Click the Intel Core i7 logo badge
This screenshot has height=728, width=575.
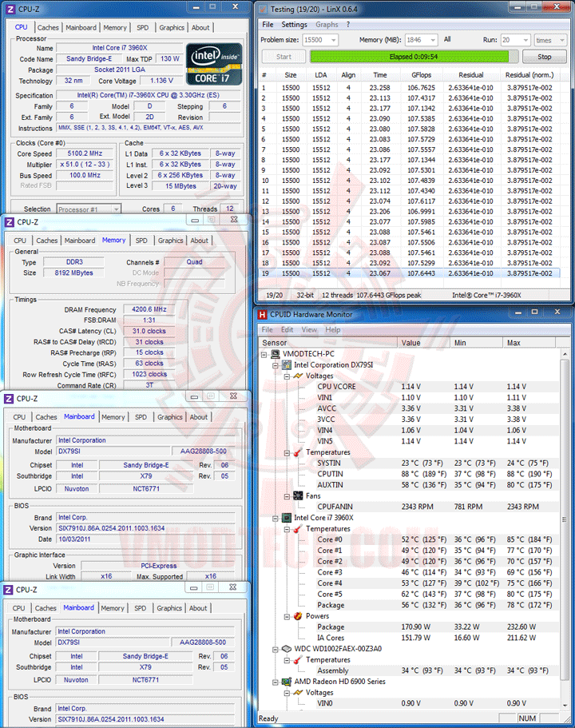[214, 64]
